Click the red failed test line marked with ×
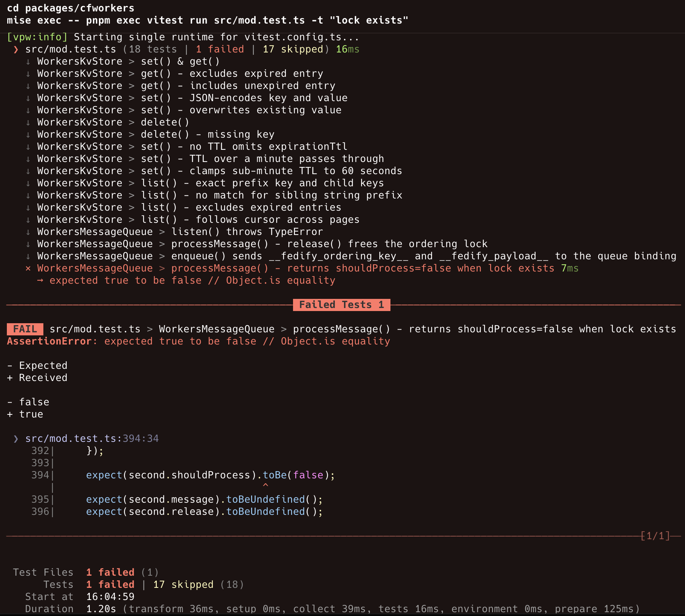Screen dimensions: 685x616 pos(302,268)
